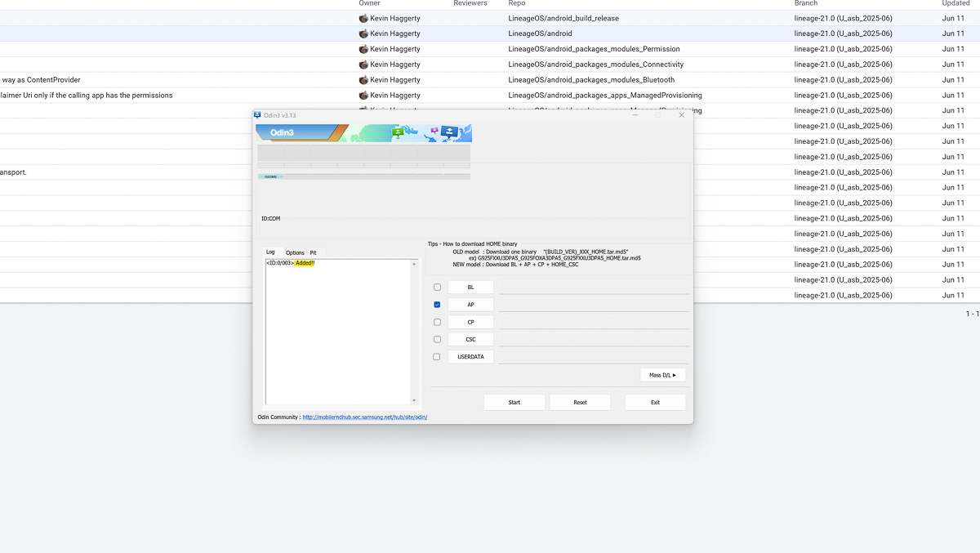Image resolution: width=980 pixels, height=553 pixels.
Task: Click the 'way as ContentProvider' change subject
Action: tap(41, 80)
